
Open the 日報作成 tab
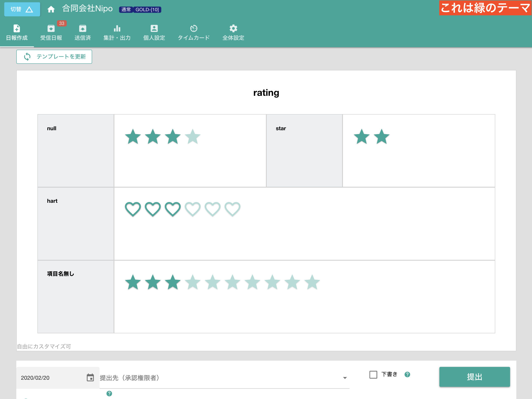pyautogui.click(x=17, y=33)
